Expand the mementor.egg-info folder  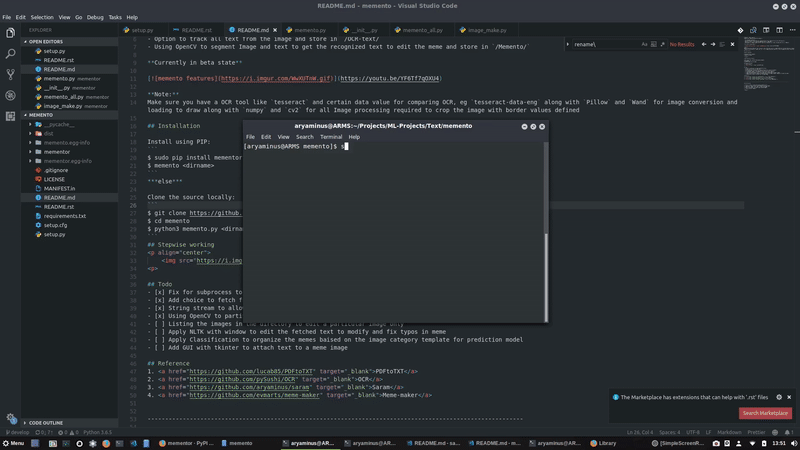[69, 161]
